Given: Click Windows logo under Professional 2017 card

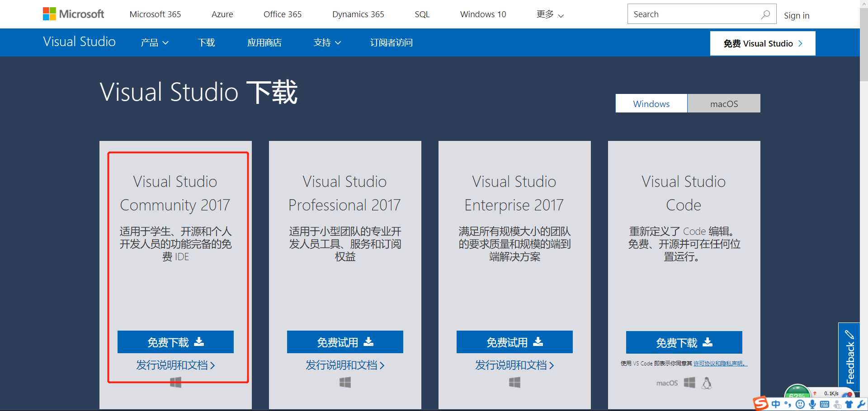Looking at the screenshot, I should (x=345, y=383).
